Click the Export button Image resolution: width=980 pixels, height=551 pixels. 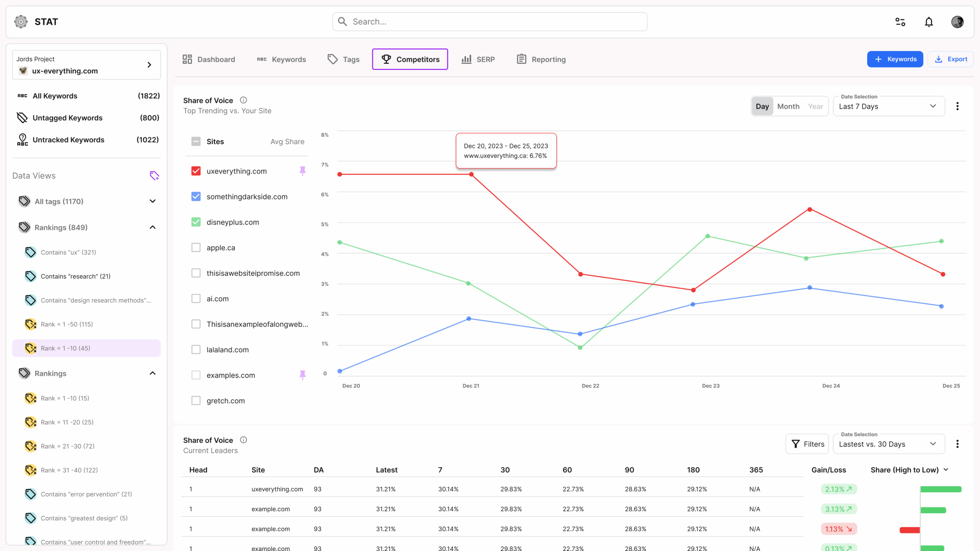tap(951, 59)
